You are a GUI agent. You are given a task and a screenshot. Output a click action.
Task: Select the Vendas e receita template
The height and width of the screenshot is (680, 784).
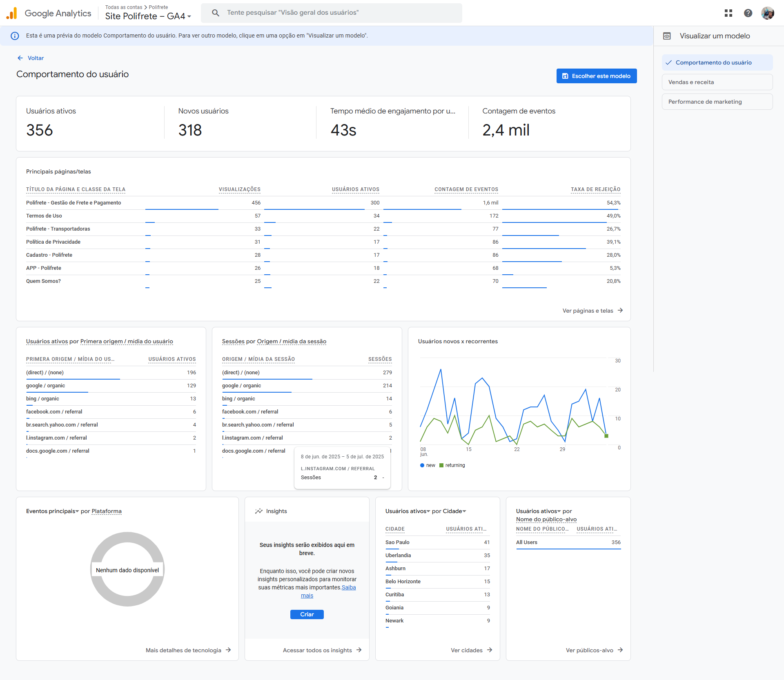click(x=717, y=82)
